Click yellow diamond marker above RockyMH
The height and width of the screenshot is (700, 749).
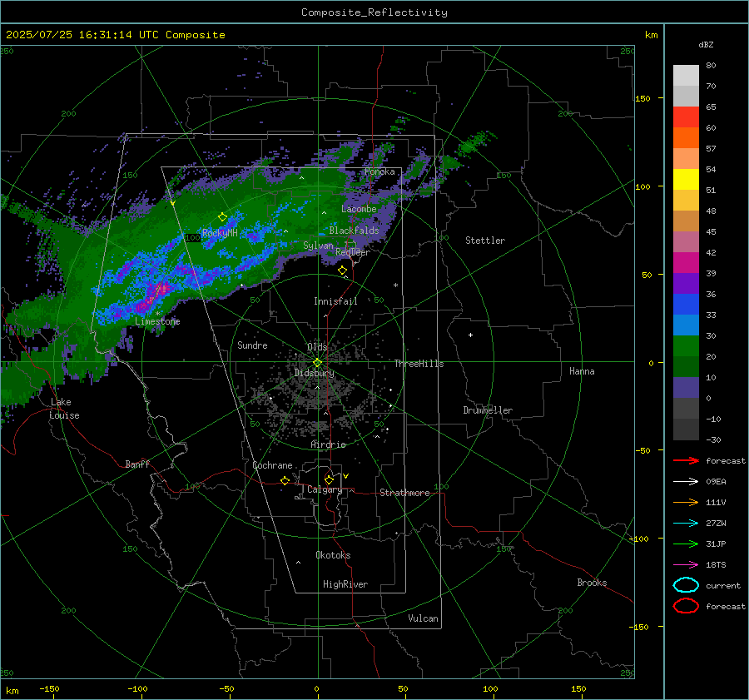pos(222,217)
